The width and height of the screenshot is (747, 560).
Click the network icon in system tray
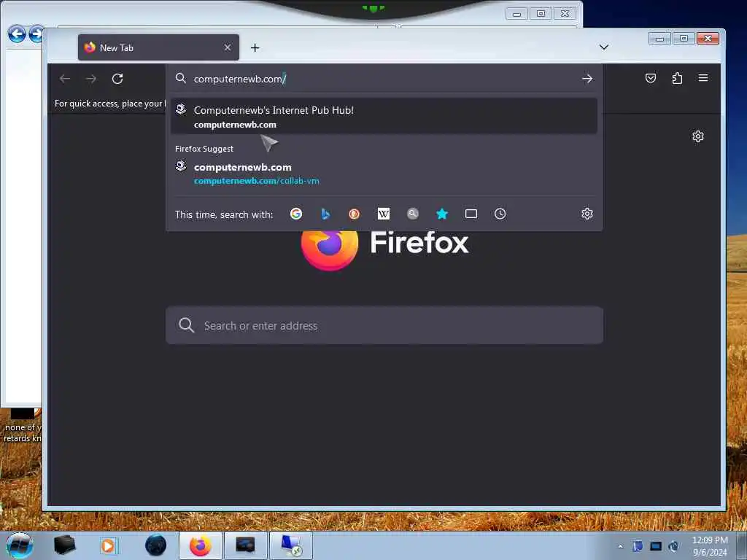pyautogui.click(x=656, y=546)
